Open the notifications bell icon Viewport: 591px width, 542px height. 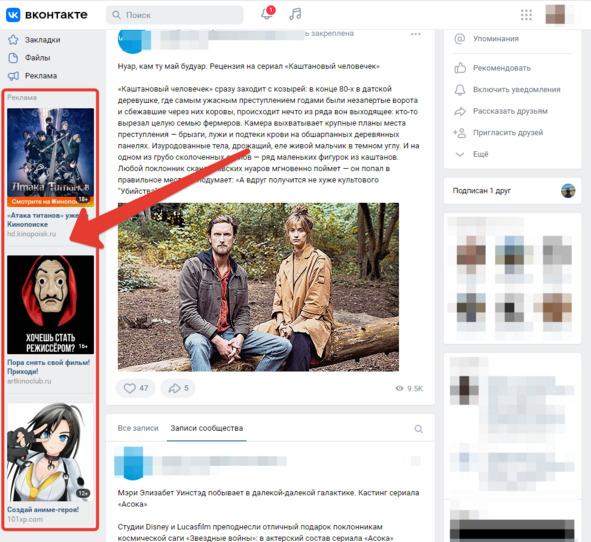click(267, 14)
